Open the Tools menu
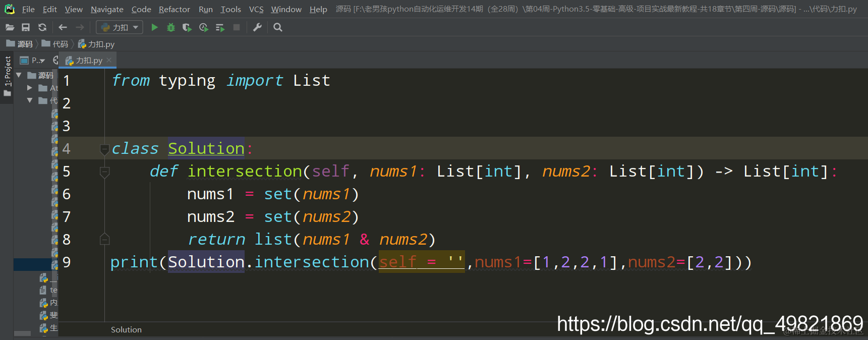Screen dimensions: 868x340 [231, 9]
